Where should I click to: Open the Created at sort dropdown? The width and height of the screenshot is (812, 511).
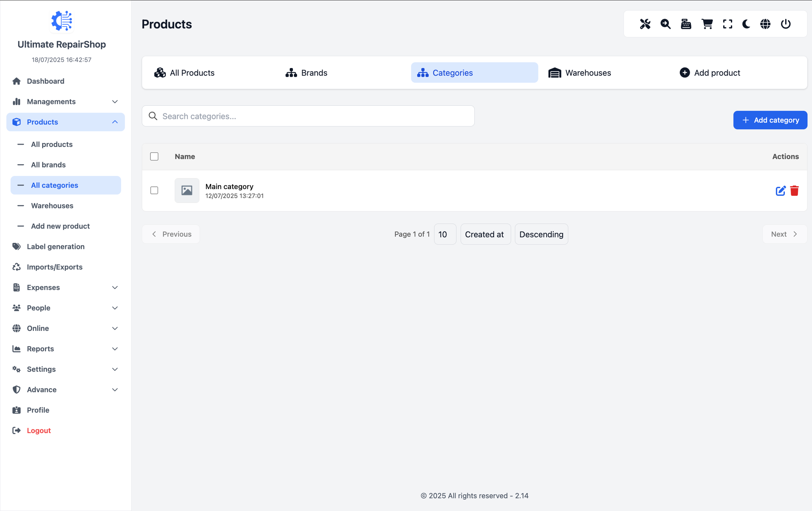tap(485, 234)
